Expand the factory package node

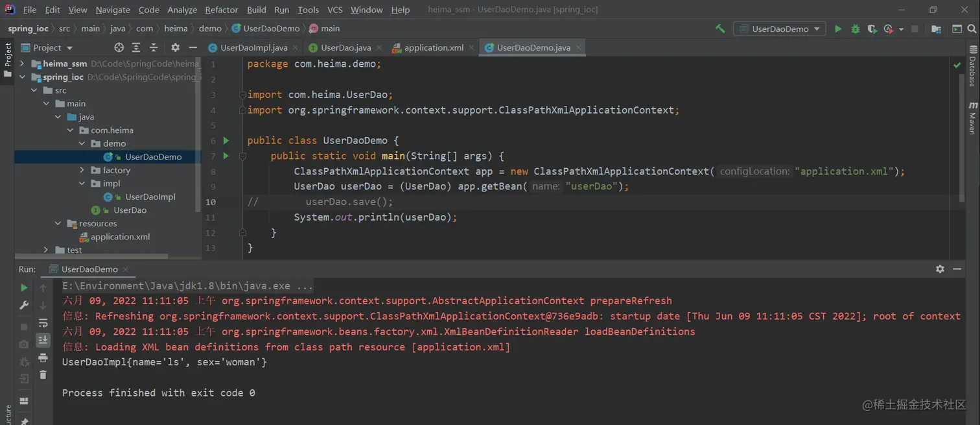(82, 170)
